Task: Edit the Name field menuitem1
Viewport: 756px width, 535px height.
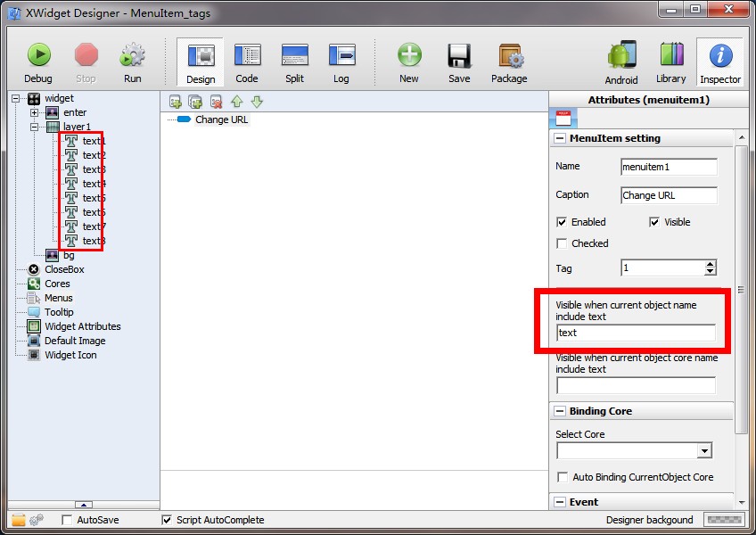Action: click(x=669, y=167)
